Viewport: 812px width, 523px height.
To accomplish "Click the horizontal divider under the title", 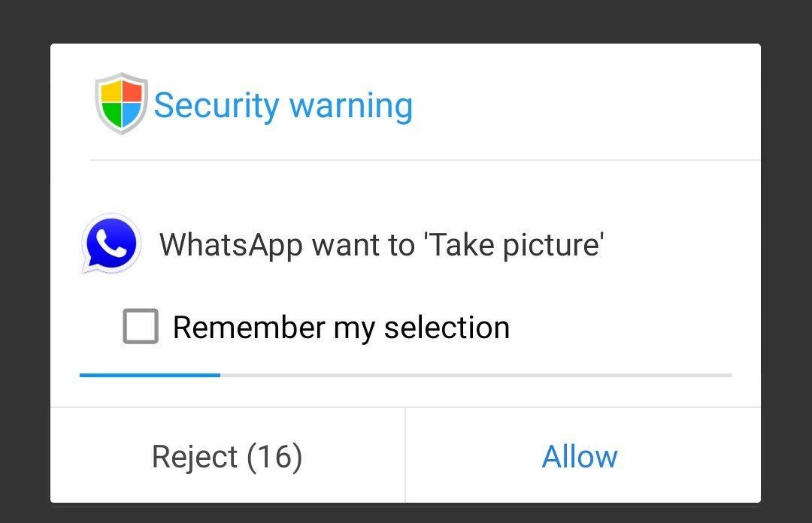I will (425, 160).
